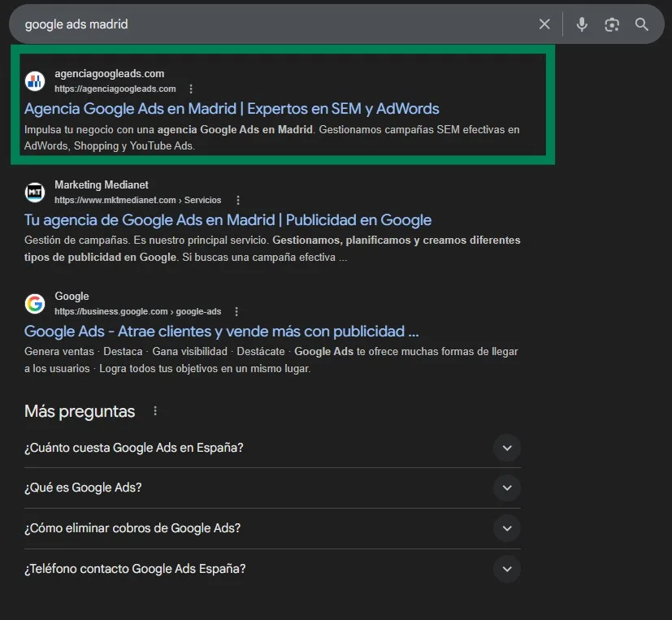Click the 'agenciagoogleads.com' site name
This screenshot has height=620, width=672.
point(109,74)
